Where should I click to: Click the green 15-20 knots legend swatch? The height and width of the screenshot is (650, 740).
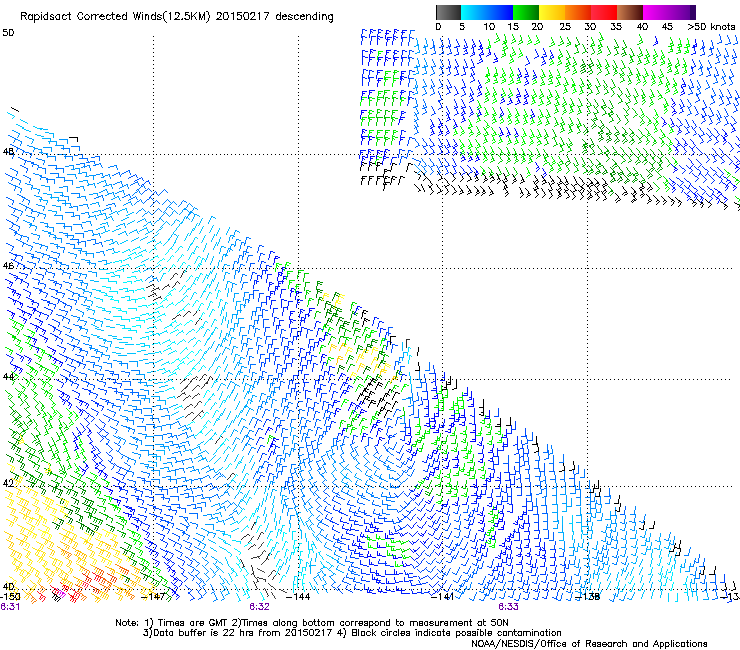pos(526,12)
